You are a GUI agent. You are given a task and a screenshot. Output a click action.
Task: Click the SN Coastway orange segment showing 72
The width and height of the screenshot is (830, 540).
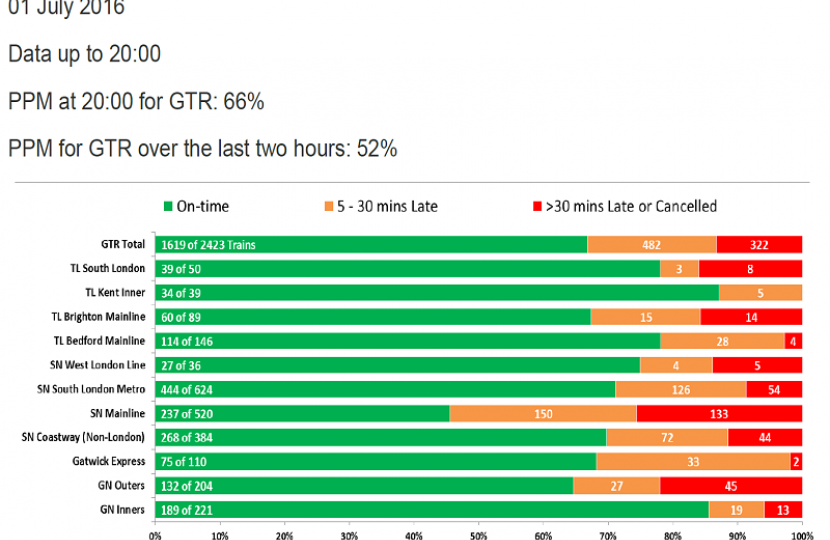pyautogui.click(x=667, y=438)
